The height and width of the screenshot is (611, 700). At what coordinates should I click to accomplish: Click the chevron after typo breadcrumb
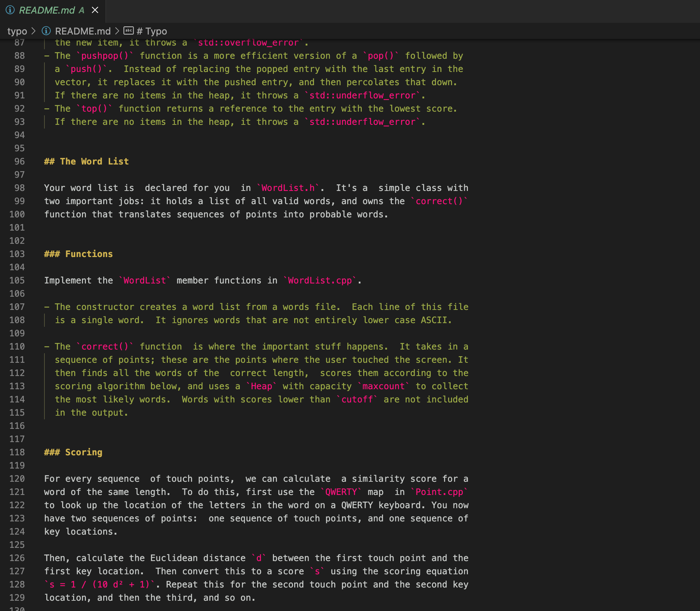coord(34,31)
